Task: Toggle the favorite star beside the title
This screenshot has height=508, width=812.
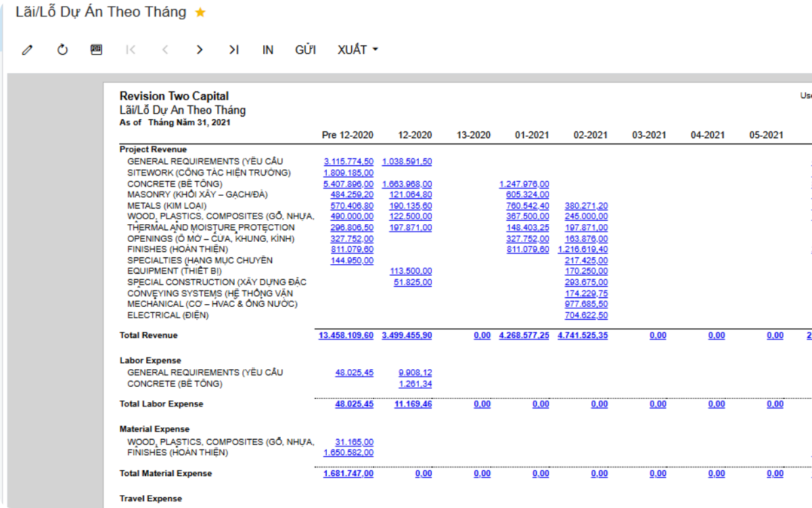Action: tap(200, 12)
